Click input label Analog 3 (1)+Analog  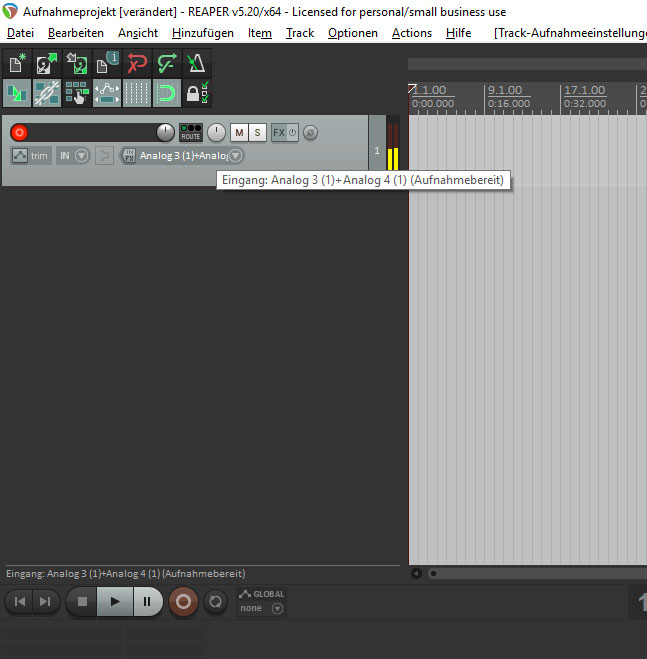point(184,156)
